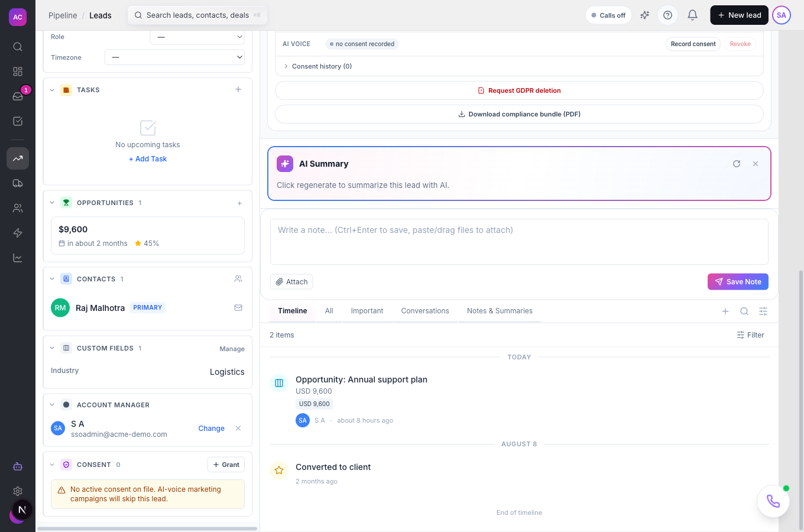Click the search icon in the timeline toolbar
Viewport: 804px width, 532px height.
coord(744,312)
